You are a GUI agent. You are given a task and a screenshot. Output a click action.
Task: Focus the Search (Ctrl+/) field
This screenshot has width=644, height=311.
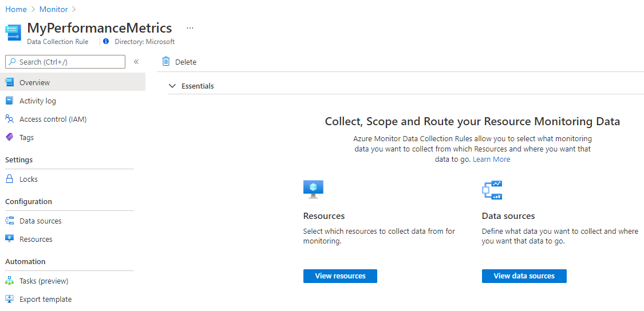pyautogui.click(x=65, y=62)
